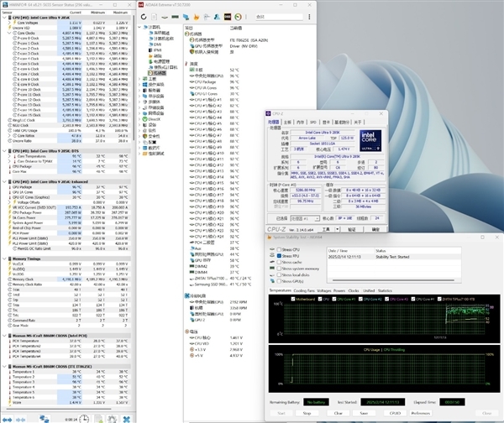Image resolution: width=504 pixels, height=423 pixels.
Task: Enable Stress system memory checkbox
Action: click(x=279, y=269)
